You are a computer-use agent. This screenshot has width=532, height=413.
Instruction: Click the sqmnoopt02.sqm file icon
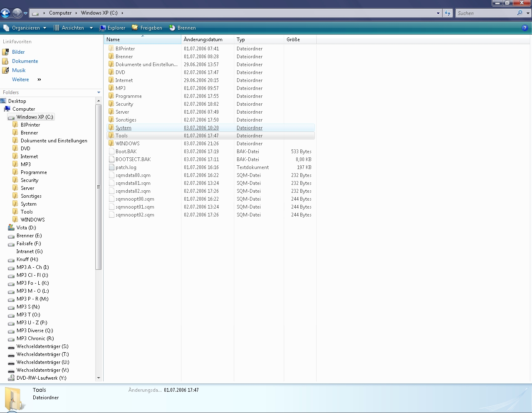[x=111, y=214]
